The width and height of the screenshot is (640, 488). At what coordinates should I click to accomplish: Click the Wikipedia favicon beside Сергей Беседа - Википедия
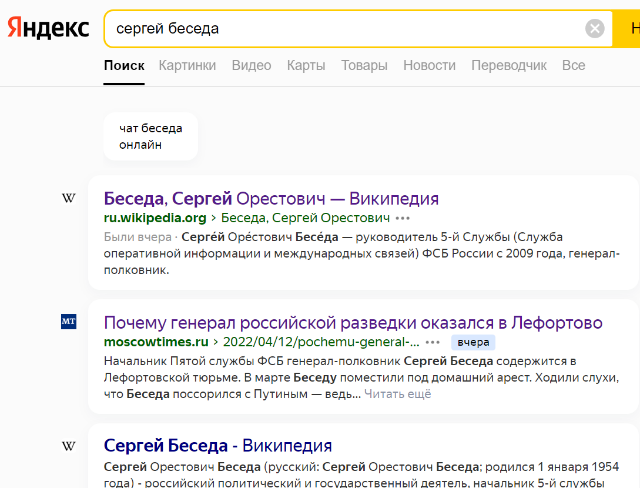click(69, 446)
